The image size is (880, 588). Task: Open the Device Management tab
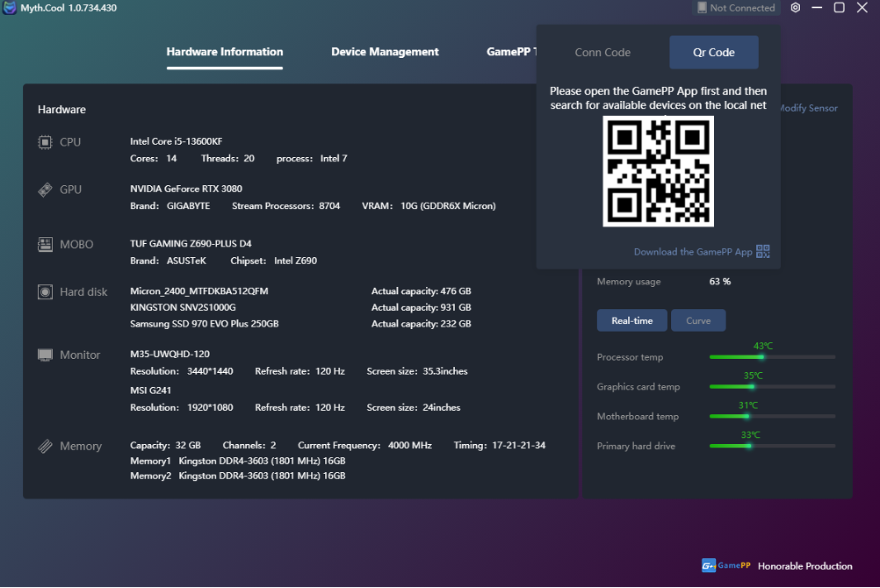coord(385,52)
